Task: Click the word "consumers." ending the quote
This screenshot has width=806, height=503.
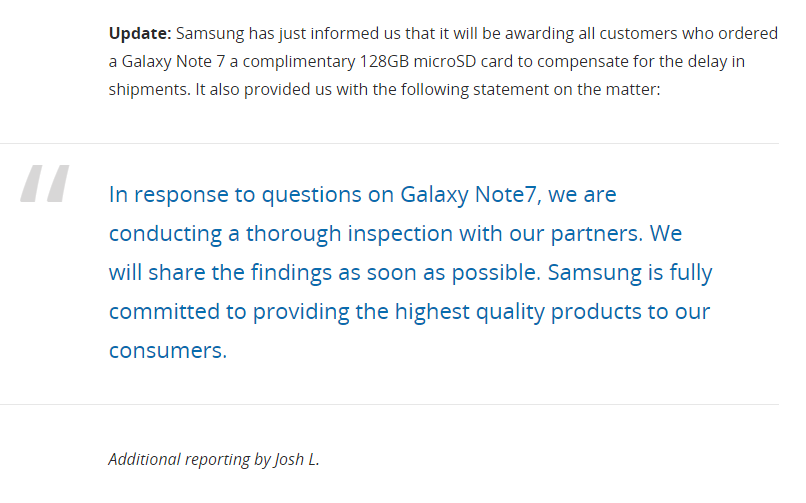Action: point(168,350)
